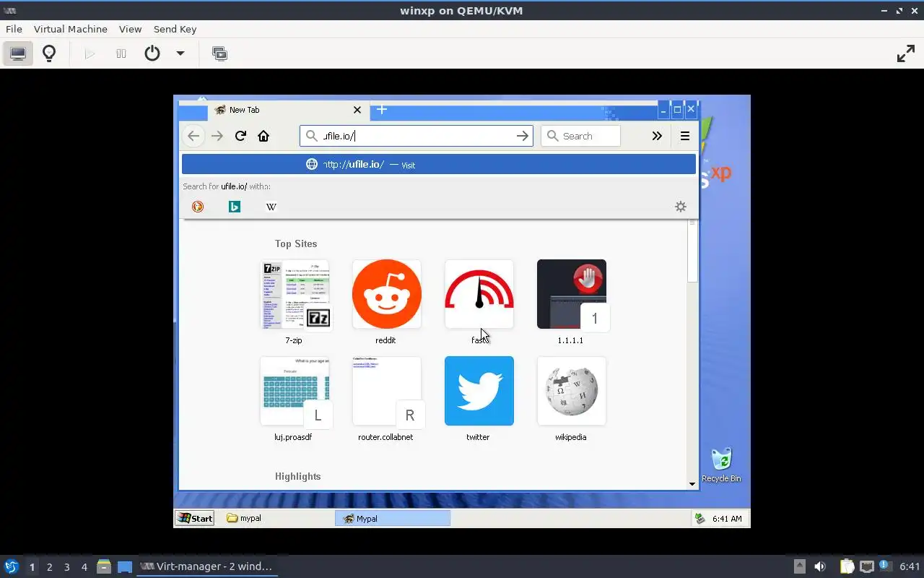The image size is (924, 578).
Task: Select the New Tab tab
Action: coord(289,110)
